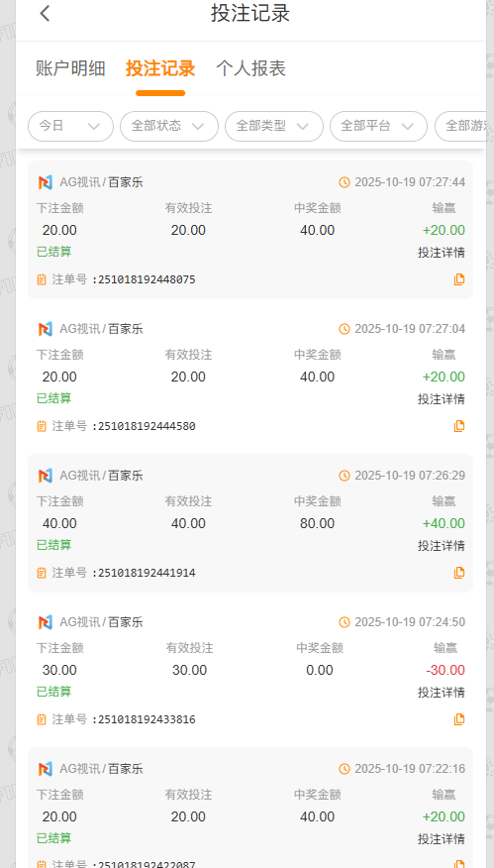Switch to the 账户明细 tab
Viewport: 494px width, 868px height.
point(71,68)
